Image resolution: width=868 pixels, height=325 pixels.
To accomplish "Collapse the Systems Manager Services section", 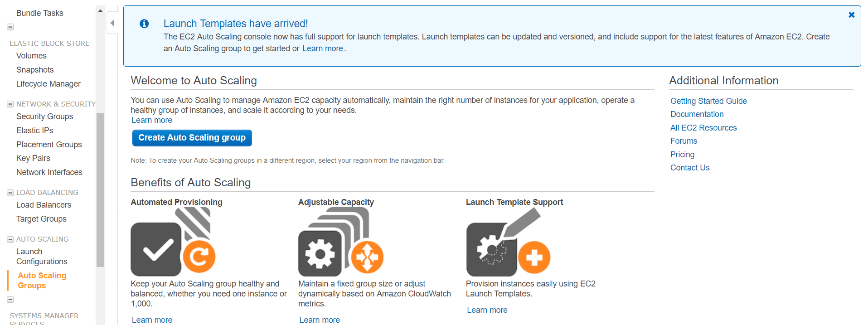I will pos(10,300).
